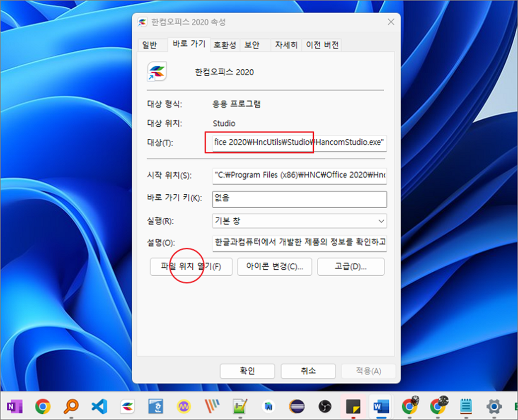518x420 pixels.
Task: Open the notepad with pencil taskbar icon
Action: pos(240,406)
